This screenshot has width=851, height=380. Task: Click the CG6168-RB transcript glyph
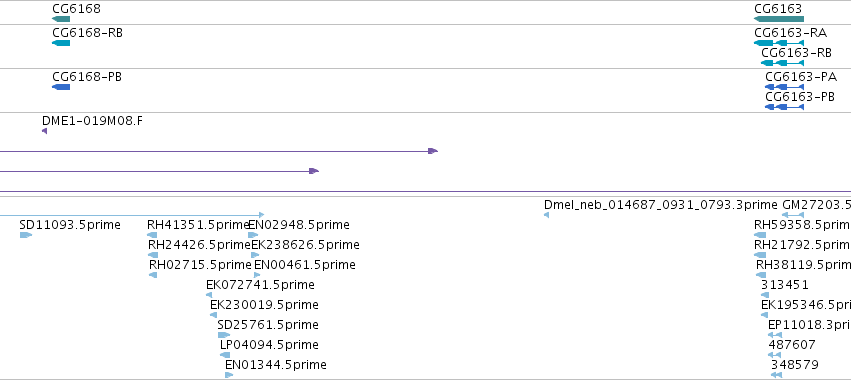tap(61, 43)
